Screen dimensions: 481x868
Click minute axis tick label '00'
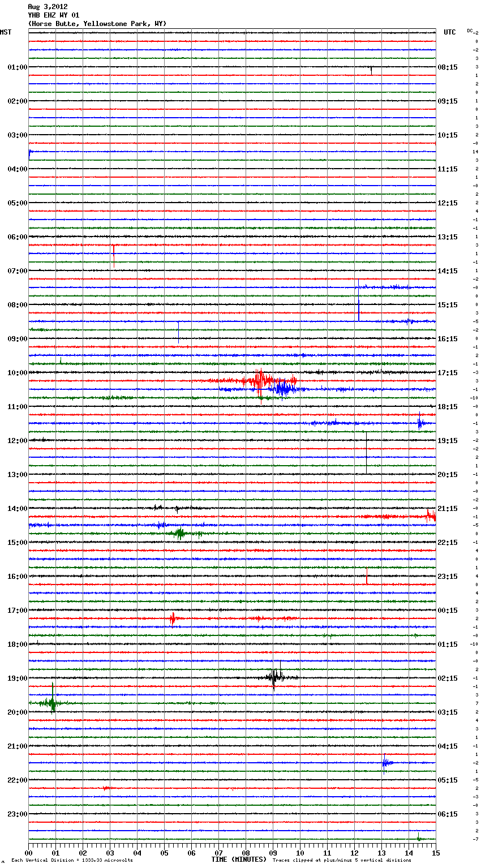[28, 853]
